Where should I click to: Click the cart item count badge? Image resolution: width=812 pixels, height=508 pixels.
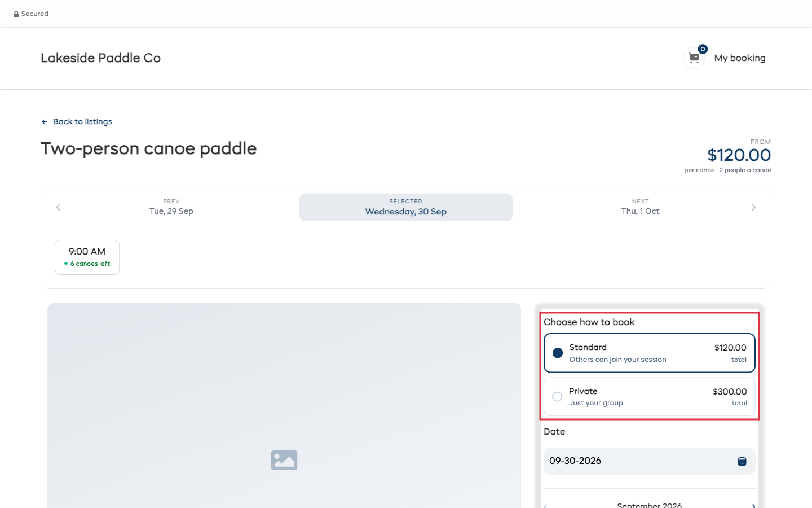[x=703, y=49]
